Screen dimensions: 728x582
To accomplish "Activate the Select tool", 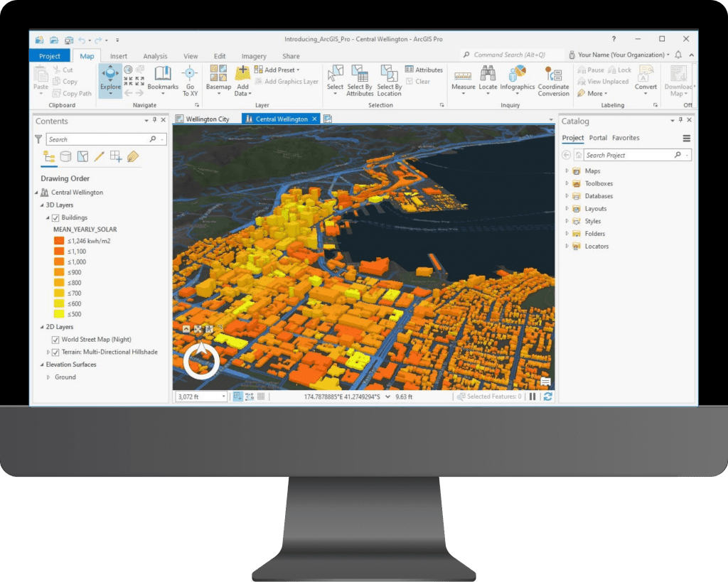I will [335, 80].
